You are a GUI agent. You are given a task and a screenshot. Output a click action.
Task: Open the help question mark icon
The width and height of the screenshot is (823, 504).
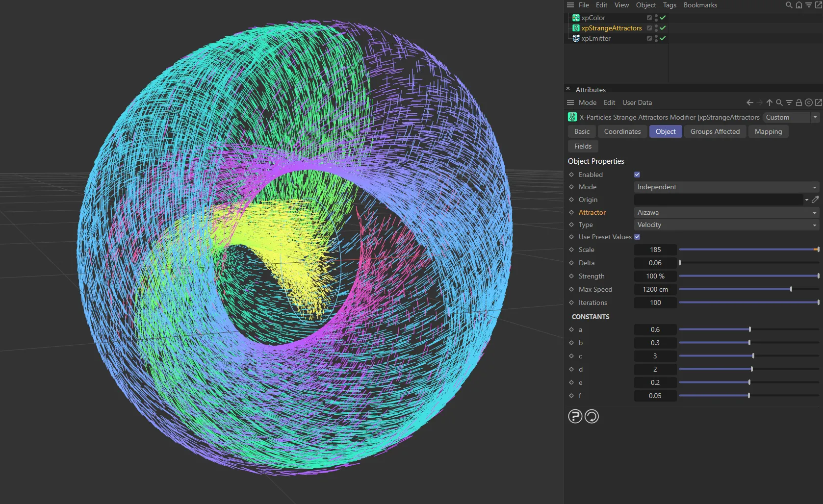point(575,416)
